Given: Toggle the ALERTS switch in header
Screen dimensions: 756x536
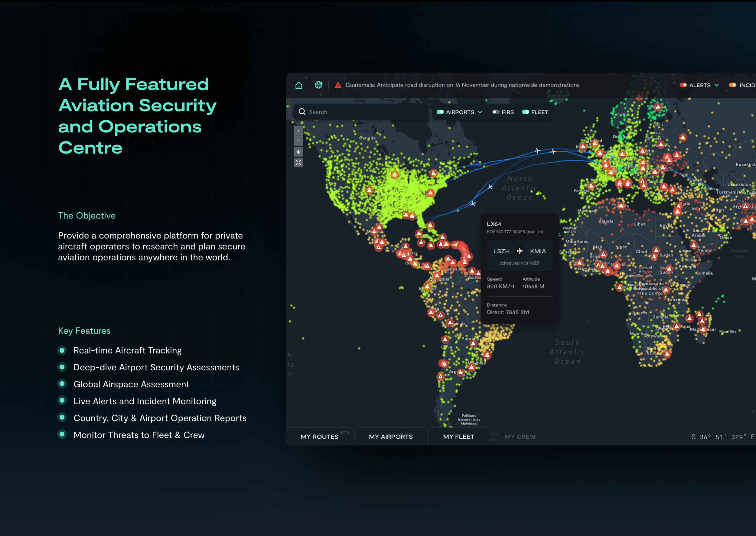Looking at the screenshot, I should [x=683, y=85].
